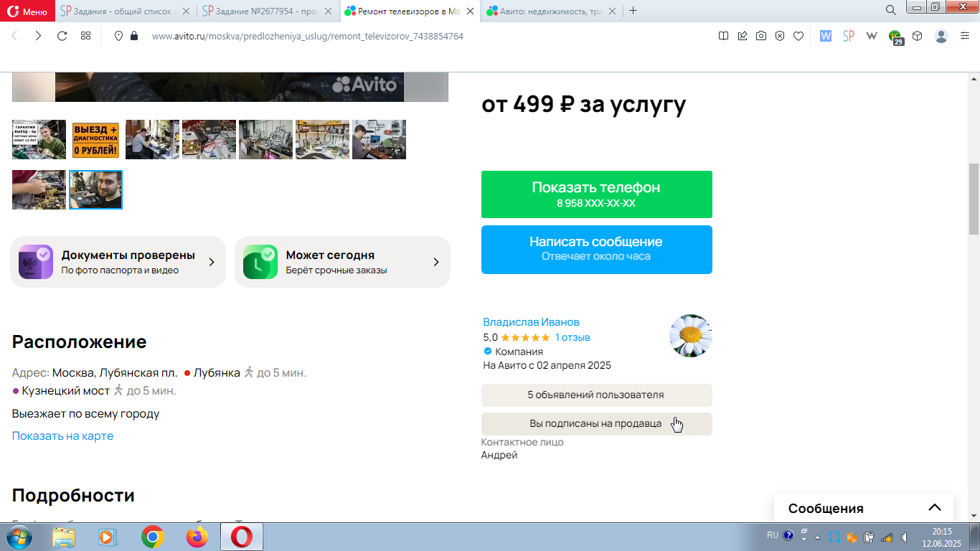Click the edit page pencil icon
980x551 pixels.
click(742, 36)
